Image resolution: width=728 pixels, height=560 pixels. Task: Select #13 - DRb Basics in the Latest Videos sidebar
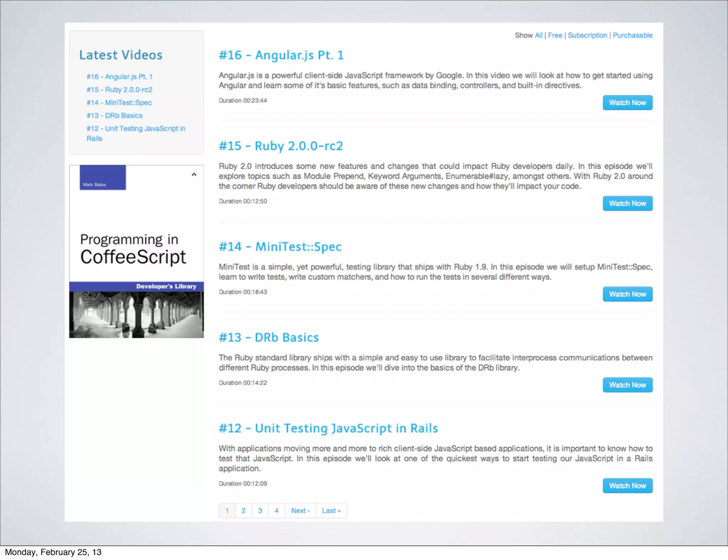(114, 115)
